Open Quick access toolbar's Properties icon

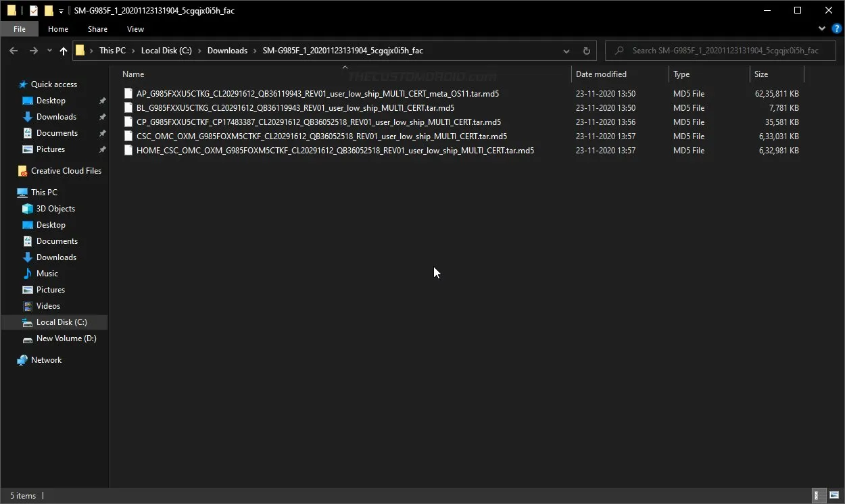[34, 10]
